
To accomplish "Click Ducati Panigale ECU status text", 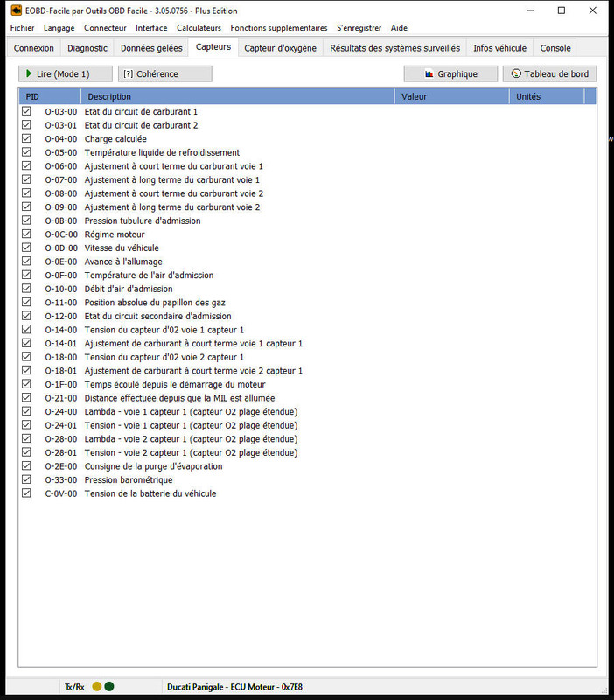I will (234, 687).
